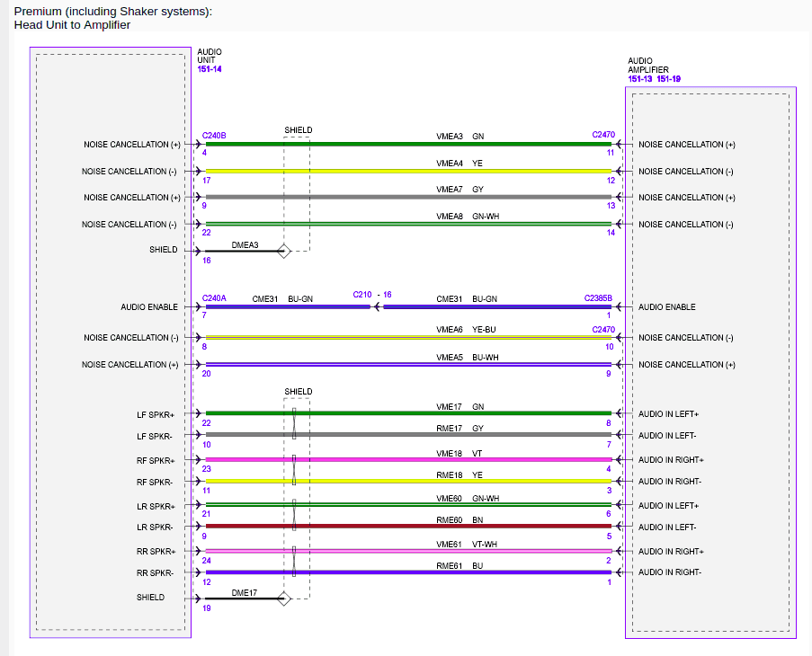The height and width of the screenshot is (656, 812).
Task: Open the 151-14 audio unit page link
Action: (x=210, y=69)
